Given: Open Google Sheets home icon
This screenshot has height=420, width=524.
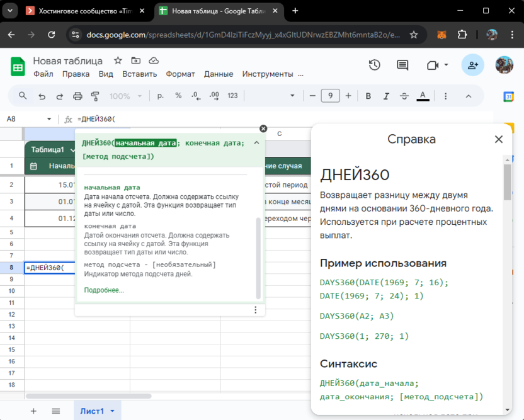Looking at the screenshot, I should [18, 67].
